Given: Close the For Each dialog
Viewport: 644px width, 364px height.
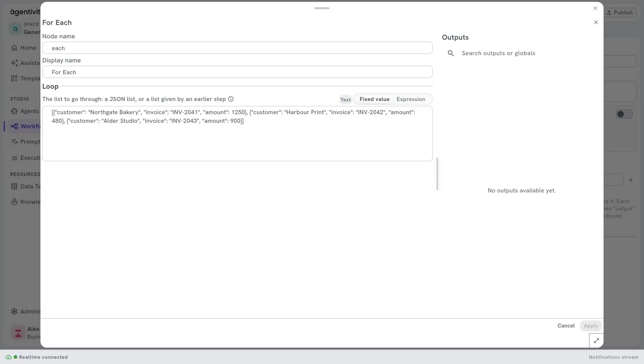Looking at the screenshot, I should click(596, 22).
